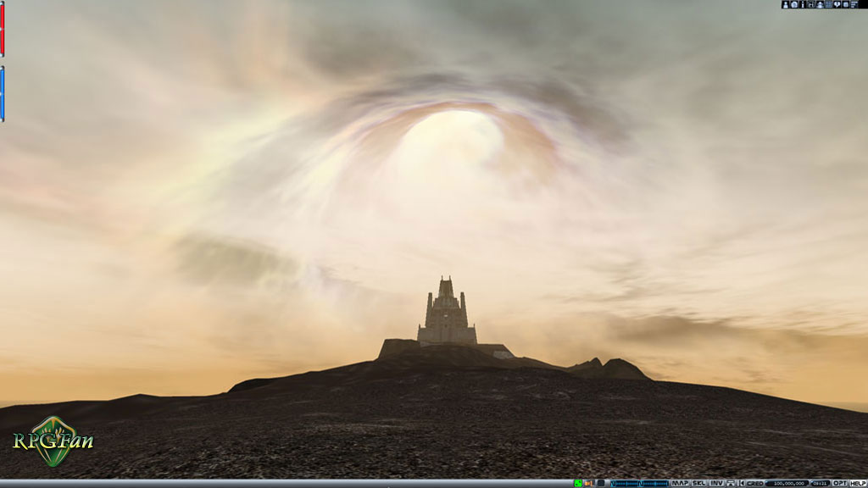Click the CRED credits label
868x488 pixels.
[755, 484]
